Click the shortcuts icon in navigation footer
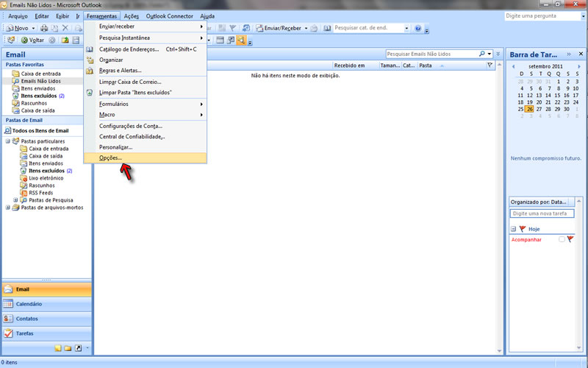Image resolution: width=588 pixels, height=368 pixels. coord(78,348)
